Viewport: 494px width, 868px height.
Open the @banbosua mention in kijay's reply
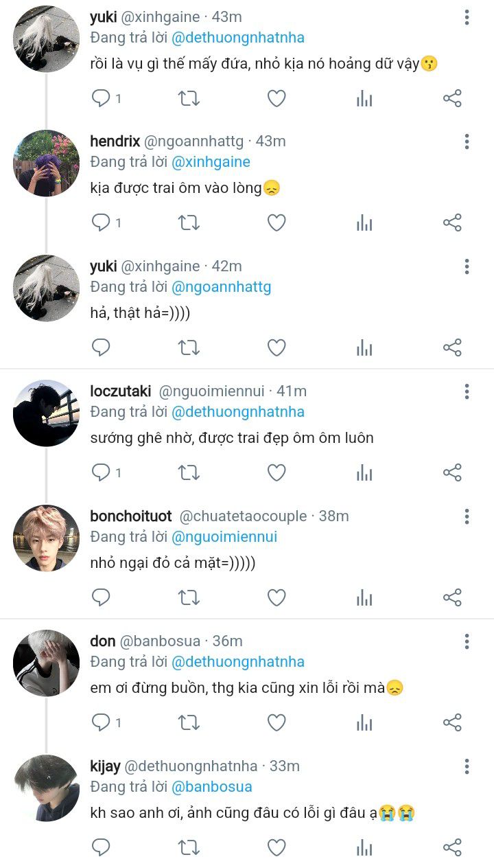(211, 787)
